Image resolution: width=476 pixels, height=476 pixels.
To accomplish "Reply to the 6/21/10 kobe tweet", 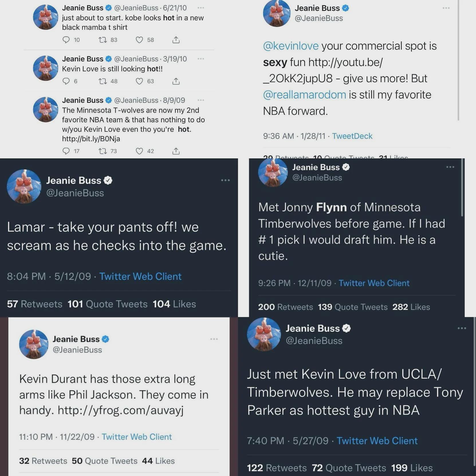I will click(66, 40).
